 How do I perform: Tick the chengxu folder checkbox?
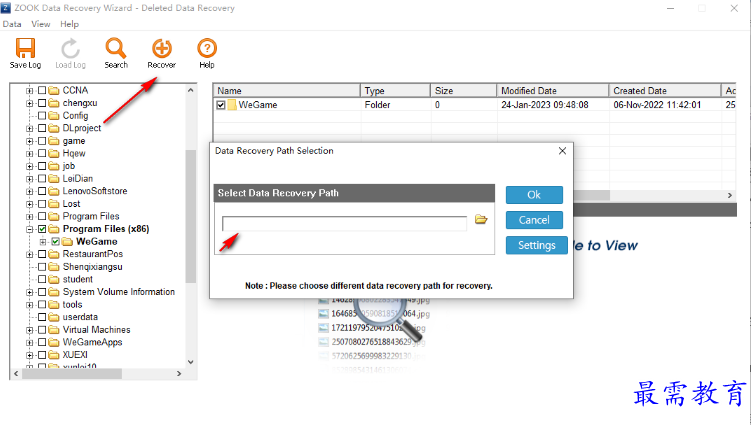point(42,103)
